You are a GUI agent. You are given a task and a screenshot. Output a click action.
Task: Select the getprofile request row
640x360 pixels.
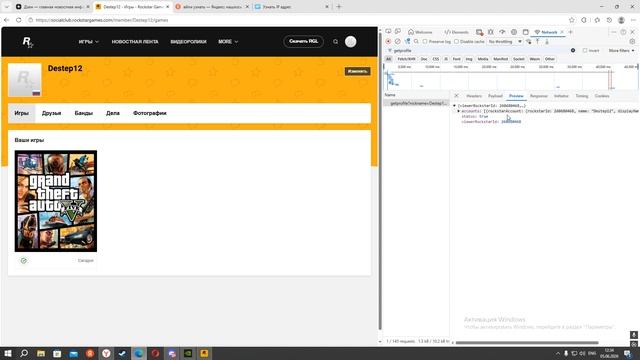(x=416, y=103)
